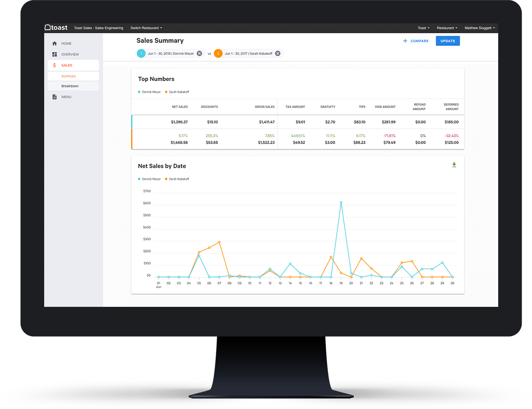The height and width of the screenshot is (409, 532).
Task: Open the Breakdown sub-item
Action: 73,86
